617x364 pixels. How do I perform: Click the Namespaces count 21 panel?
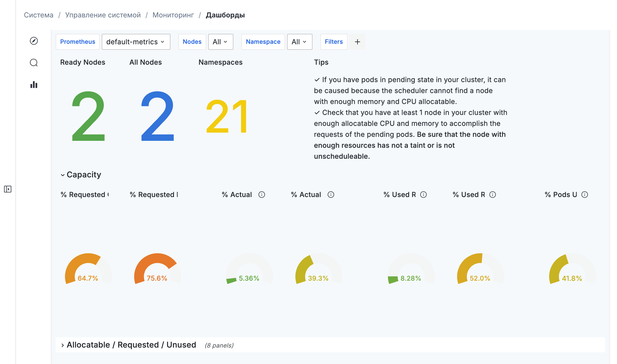click(x=227, y=116)
